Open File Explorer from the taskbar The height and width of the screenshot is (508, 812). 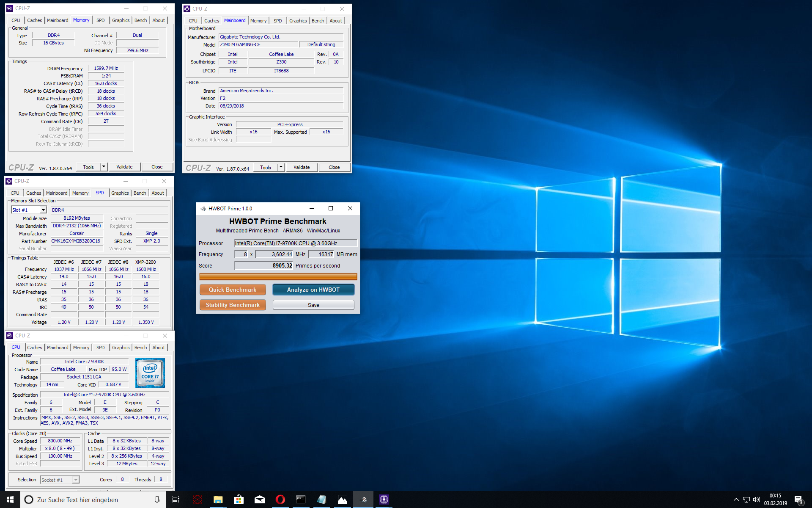click(x=218, y=500)
